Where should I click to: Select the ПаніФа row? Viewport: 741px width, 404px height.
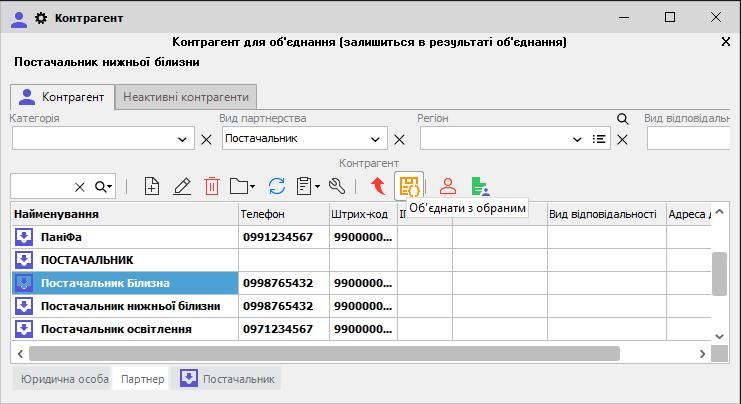click(361, 237)
